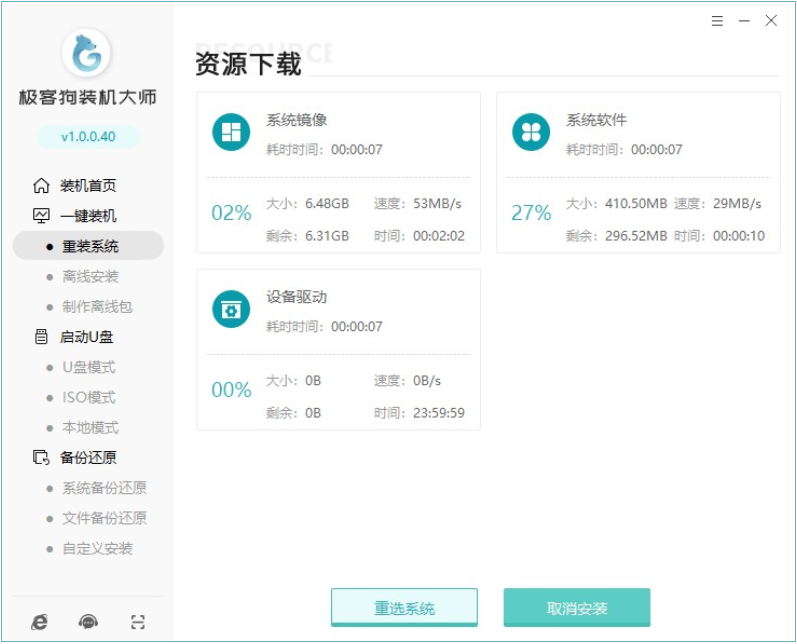797x644 pixels.
Task: Click the screenshot scan icon in sidebar footer
Action: pyautogui.click(x=138, y=622)
